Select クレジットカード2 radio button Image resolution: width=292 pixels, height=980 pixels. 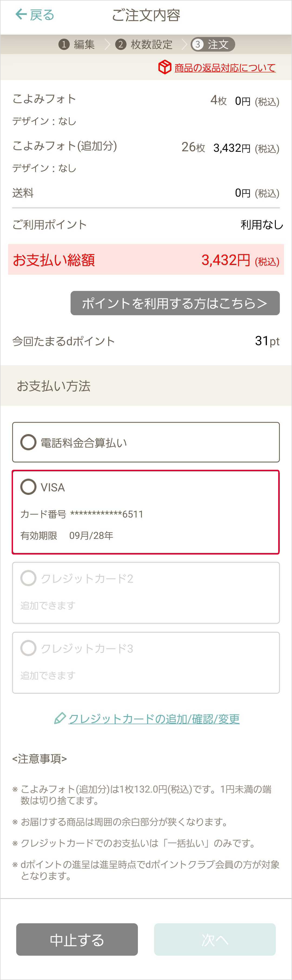[x=29, y=578]
